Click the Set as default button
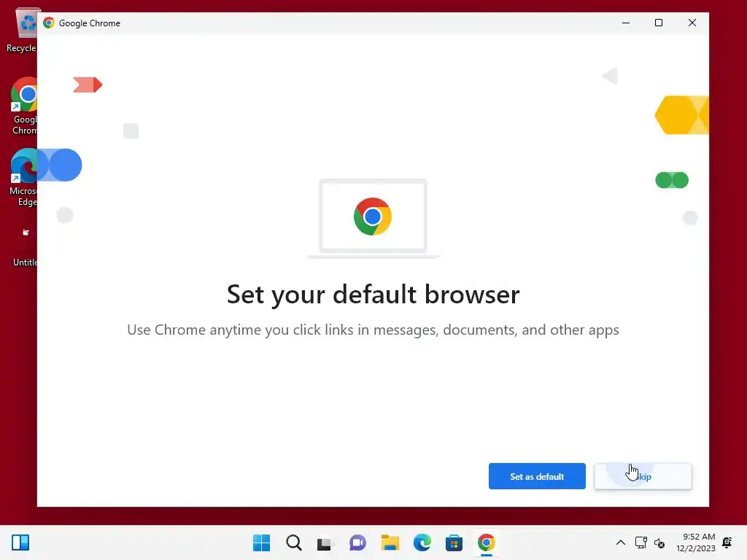Viewport: 747px width, 560px height. 537,476
